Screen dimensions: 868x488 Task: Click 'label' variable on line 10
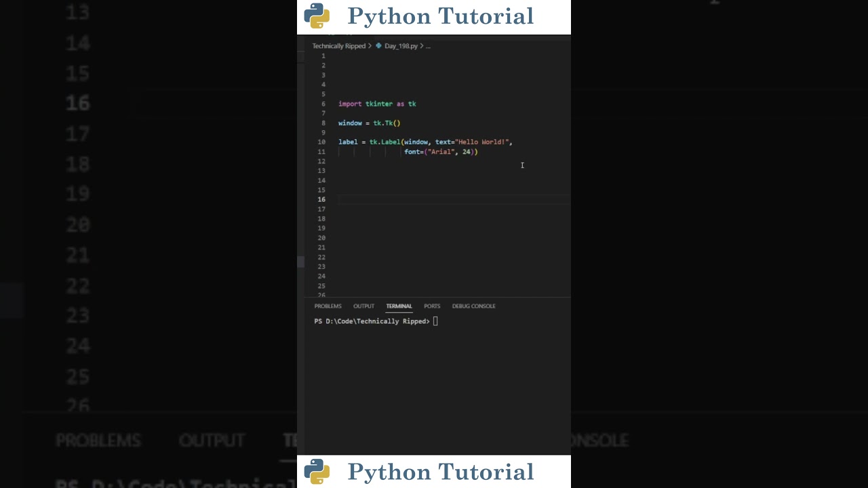[348, 142]
